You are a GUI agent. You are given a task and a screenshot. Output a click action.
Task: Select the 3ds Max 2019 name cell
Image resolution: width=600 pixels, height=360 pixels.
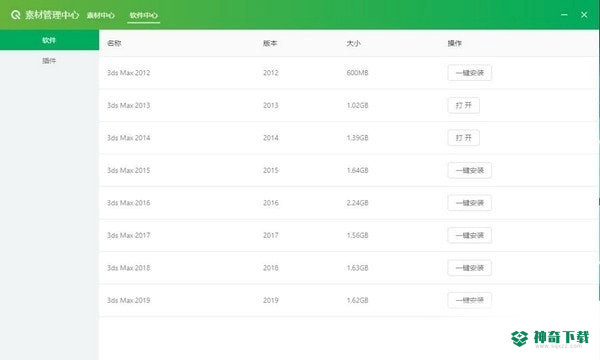pyautogui.click(x=129, y=300)
